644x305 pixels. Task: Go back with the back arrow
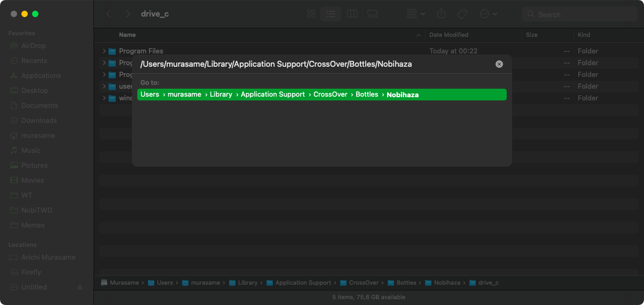tap(109, 14)
